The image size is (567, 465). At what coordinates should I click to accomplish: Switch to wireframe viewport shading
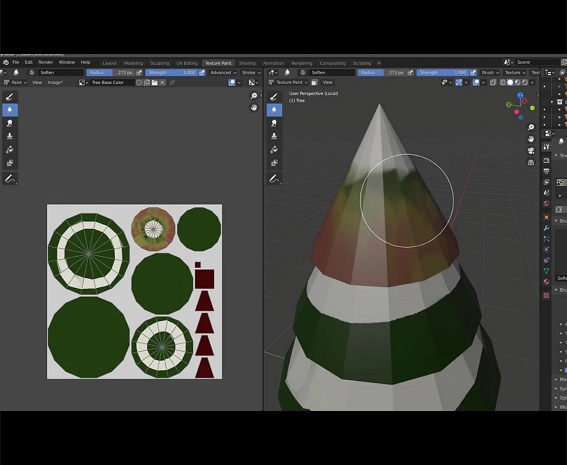pos(503,82)
